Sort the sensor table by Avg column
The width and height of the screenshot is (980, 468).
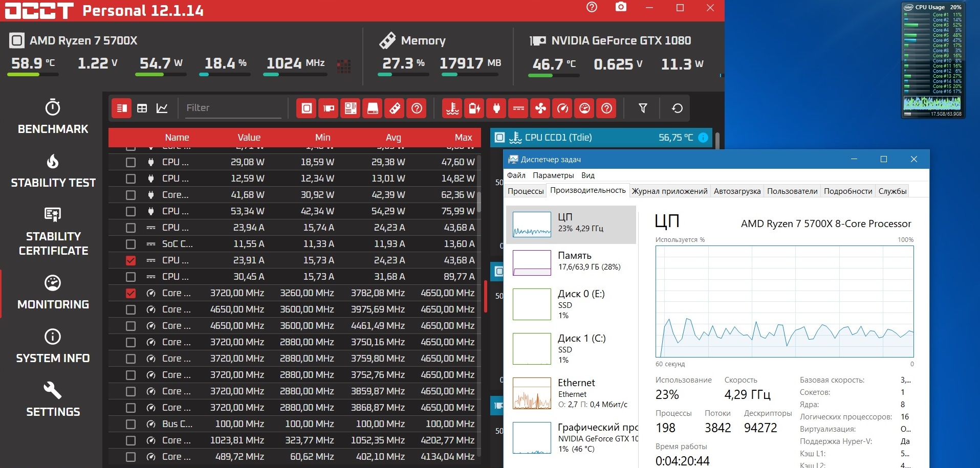(x=393, y=138)
